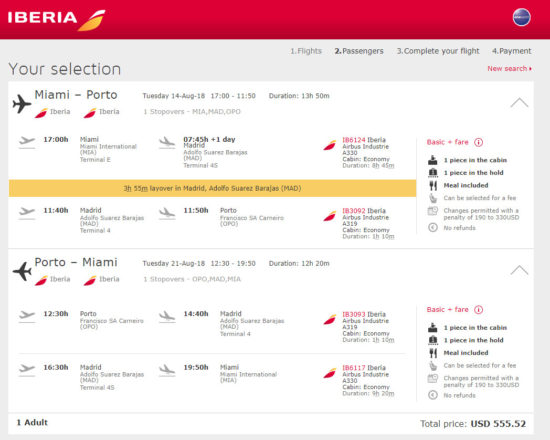Click the Duration: 13h 50m text
Image resolution: width=550 pixels, height=440 pixels.
click(x=299, y=96)
